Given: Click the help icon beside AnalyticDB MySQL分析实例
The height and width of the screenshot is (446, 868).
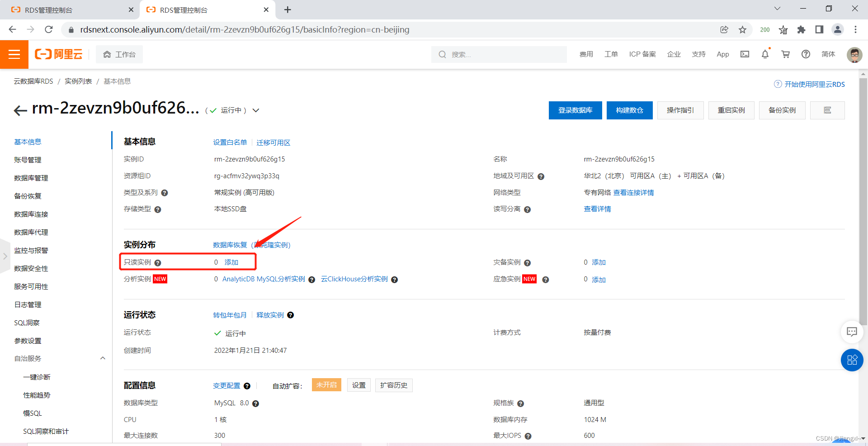Looking at the screenshot, I should pyautogui.click(x=311, y=280).
